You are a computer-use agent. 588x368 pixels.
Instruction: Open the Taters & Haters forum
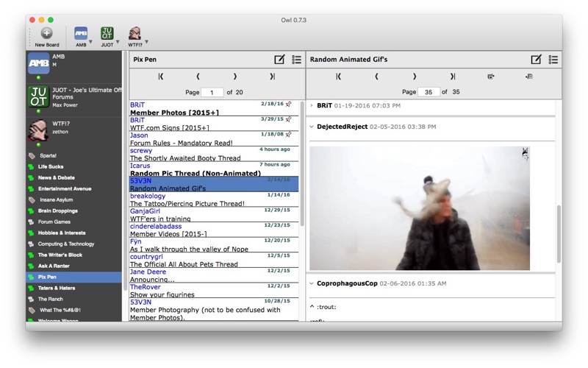tap(57, 288)
